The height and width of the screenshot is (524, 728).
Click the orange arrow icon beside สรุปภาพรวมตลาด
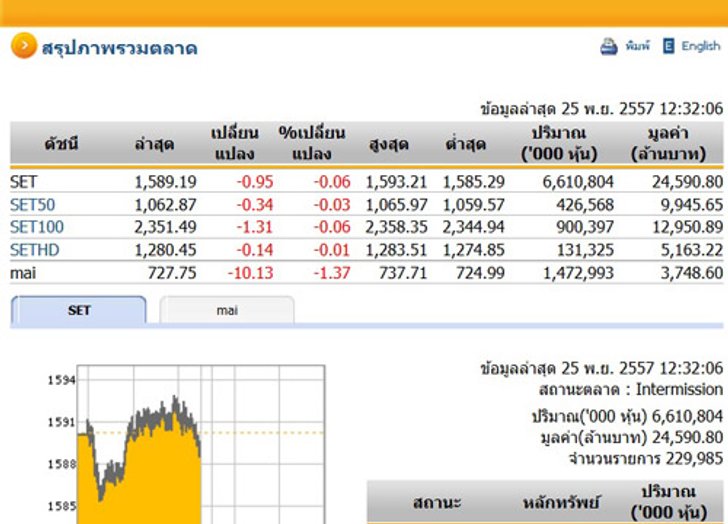tap(23, 45)
